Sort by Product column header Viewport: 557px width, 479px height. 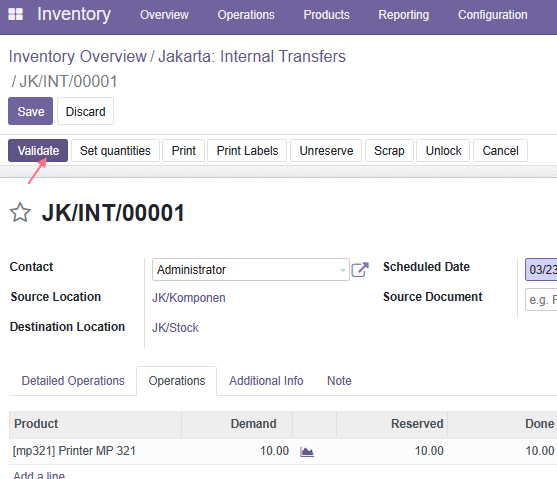tap(95, 424)
